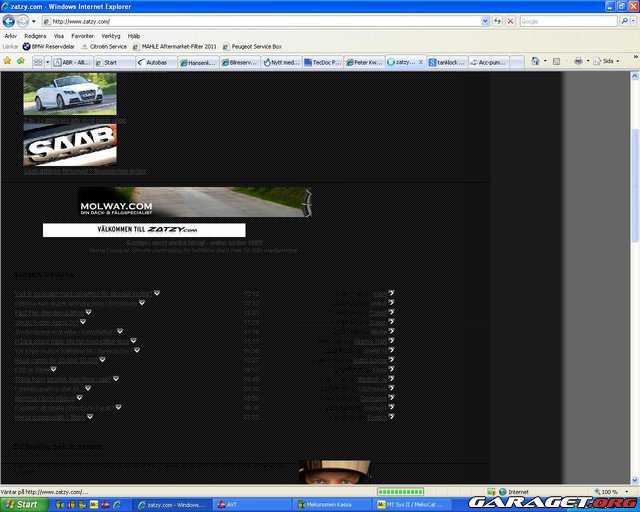Click the Molway.com banner advertisement
This screenshot has width=640, height=512.
[x=195, y=202]
